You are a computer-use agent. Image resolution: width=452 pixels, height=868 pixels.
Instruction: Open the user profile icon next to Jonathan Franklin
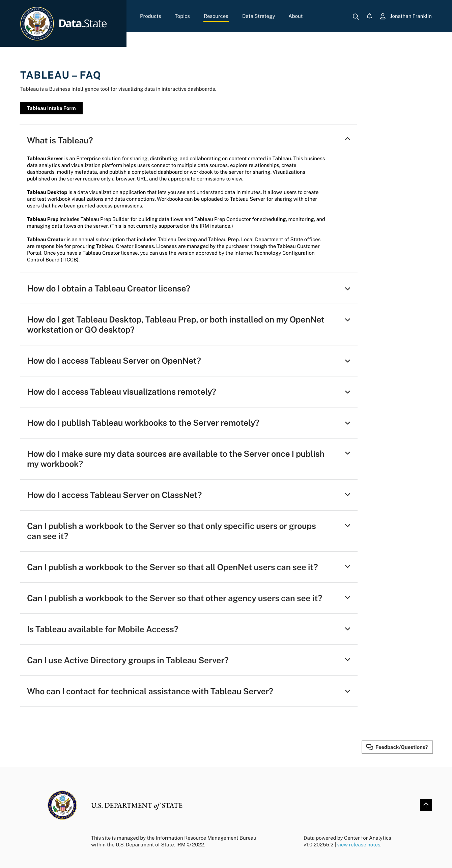point(383,16)
